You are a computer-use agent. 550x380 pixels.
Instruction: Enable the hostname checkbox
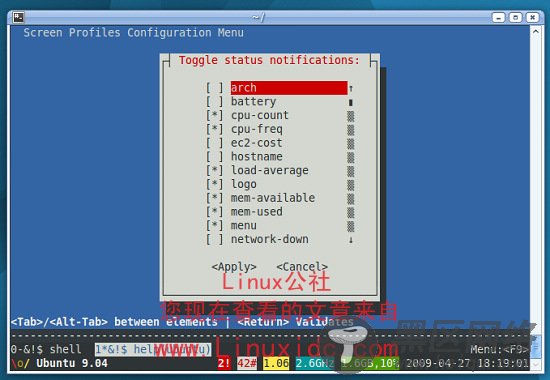click(x=214, y=156)
